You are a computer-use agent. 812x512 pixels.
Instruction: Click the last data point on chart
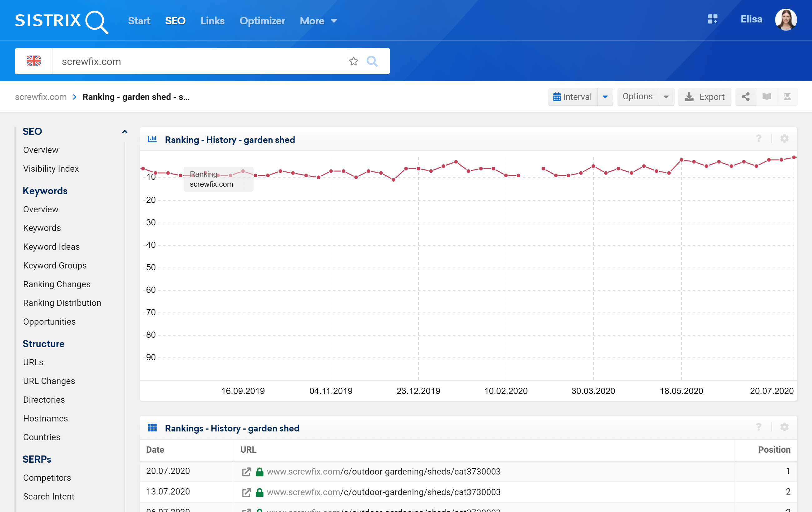click(x=794, y=157)
